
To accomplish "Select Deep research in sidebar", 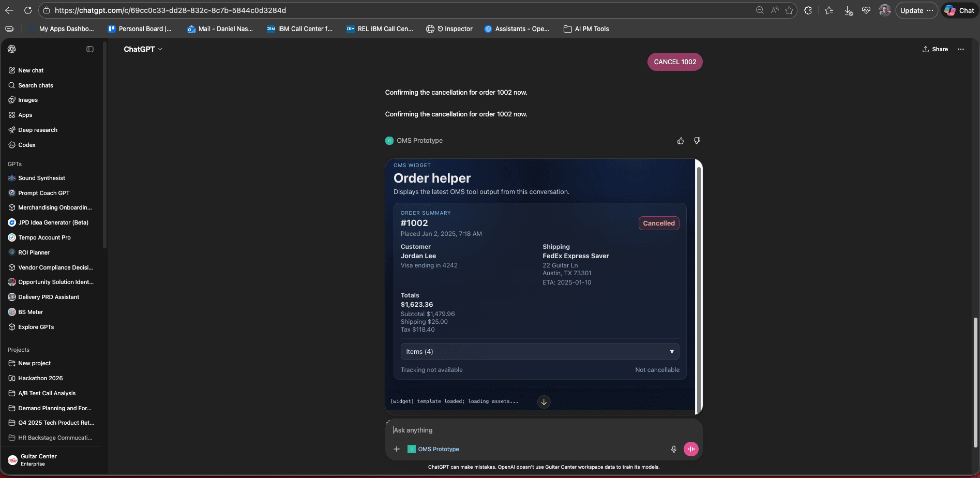I will pos(37,130).
